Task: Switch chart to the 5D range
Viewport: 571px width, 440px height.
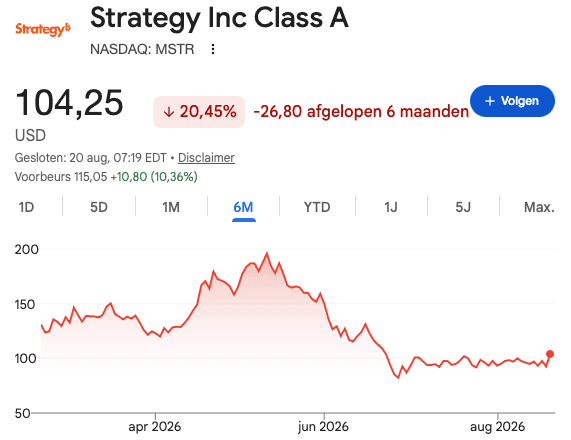Action: click(99, 207)
